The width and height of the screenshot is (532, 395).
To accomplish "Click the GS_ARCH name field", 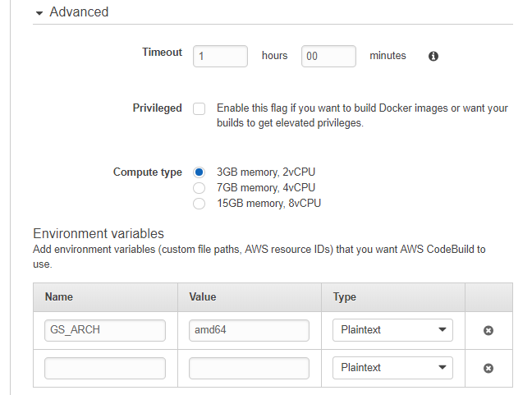I will click(105, 330).
